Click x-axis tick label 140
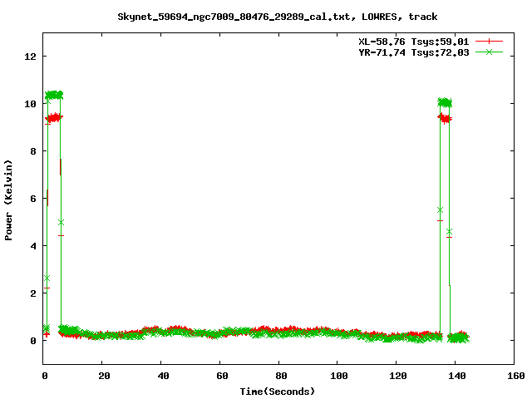 point(457,376)
